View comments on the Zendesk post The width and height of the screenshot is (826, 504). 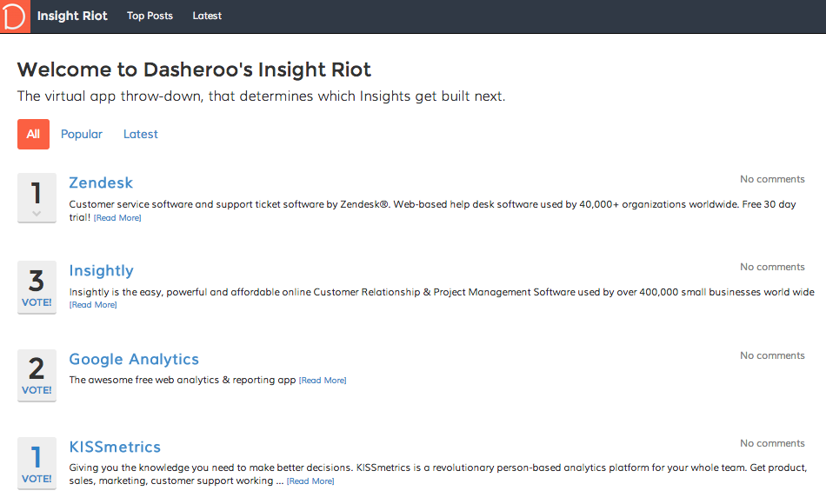pyautogui.click(x=772, y=179)
